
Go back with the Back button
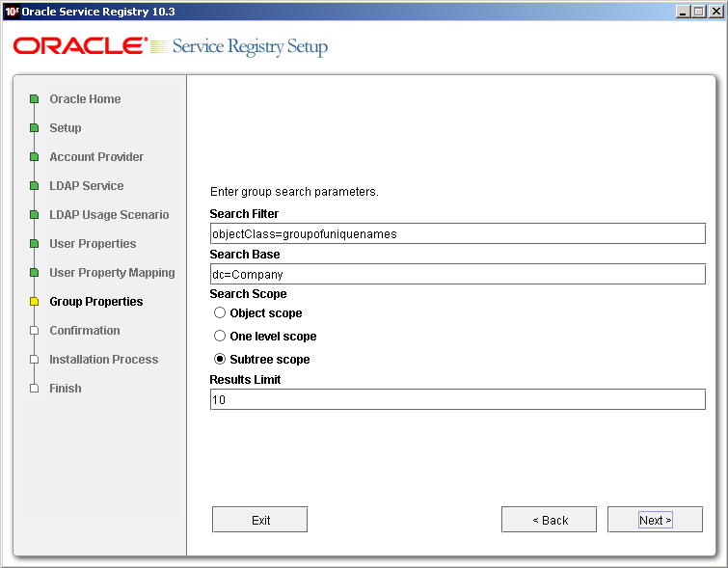coord(550,520)
